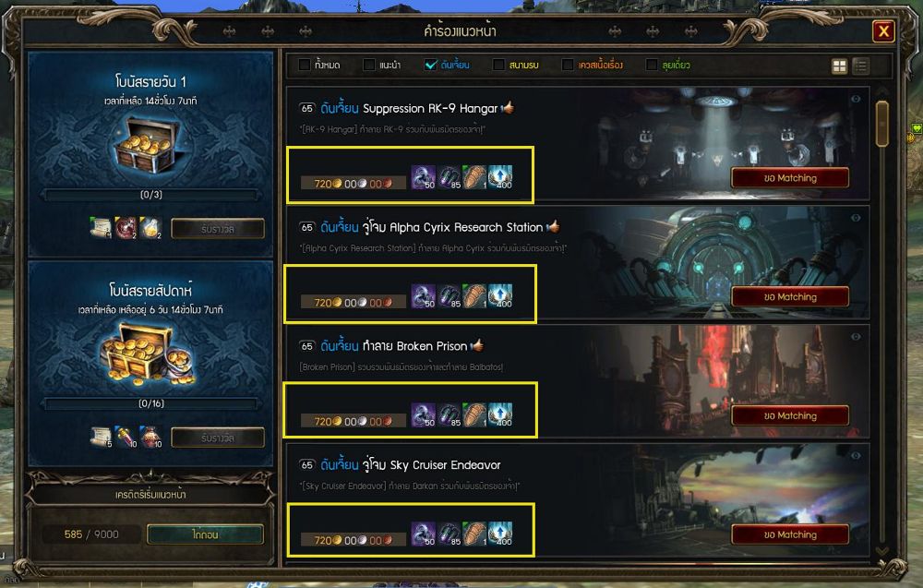923x588 pixels.
Task: Click red potion reward under weekly bonus
Action: 150,437
